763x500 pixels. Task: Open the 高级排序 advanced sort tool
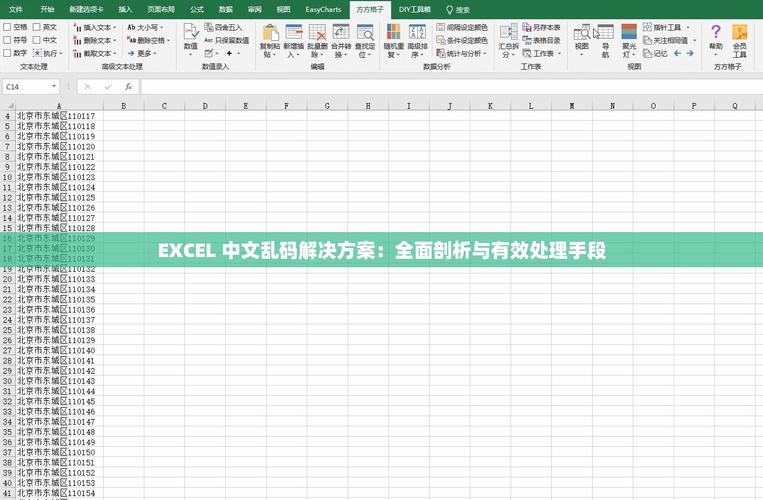pyautogui.click(x=417, y=41)
